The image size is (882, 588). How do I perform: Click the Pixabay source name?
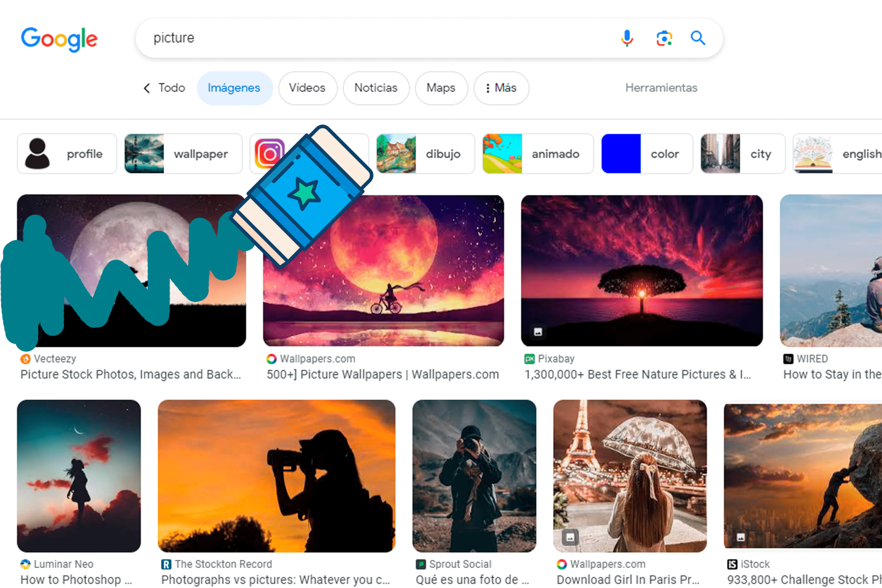(x=556, y=359)
